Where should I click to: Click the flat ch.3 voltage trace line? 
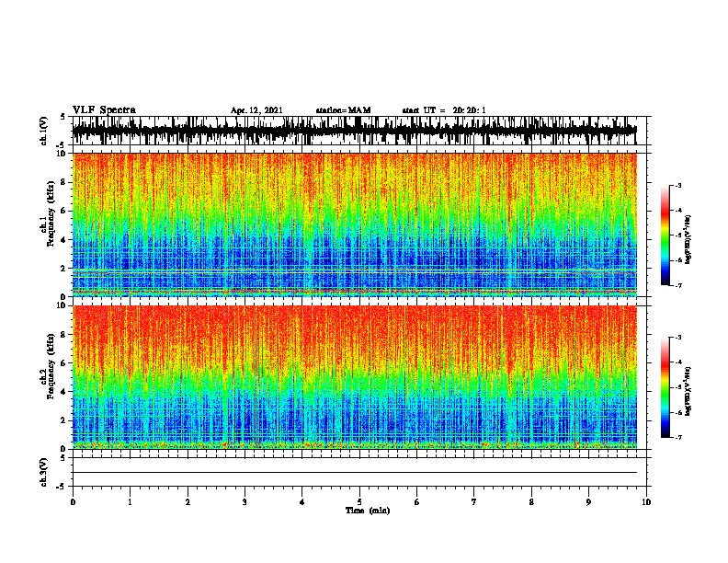pyautogui.click(x=354, y=473)
